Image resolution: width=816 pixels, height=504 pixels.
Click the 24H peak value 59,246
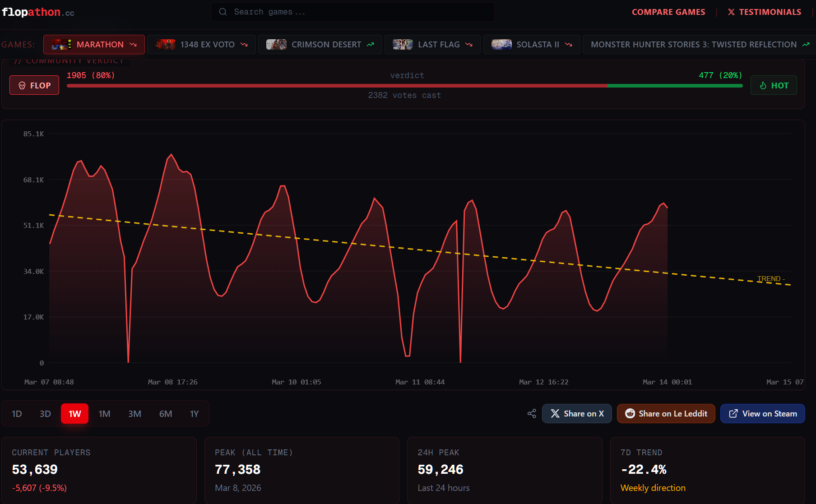tap(440, 469)
